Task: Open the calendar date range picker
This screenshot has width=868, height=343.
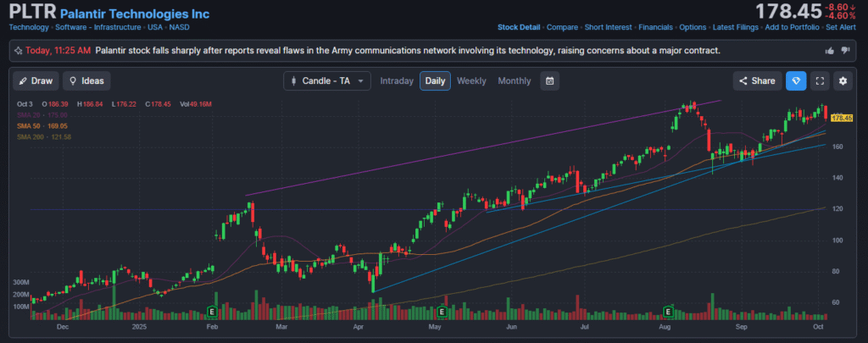Action: [x=550, y=81]
